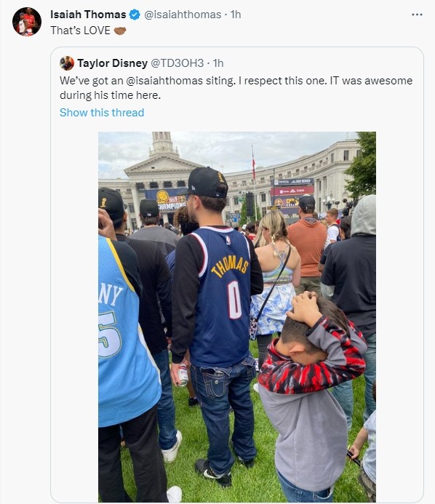Click Show this thread
Image resolution: width=435 pixels, height=504 pixels.
click(102, 113)
